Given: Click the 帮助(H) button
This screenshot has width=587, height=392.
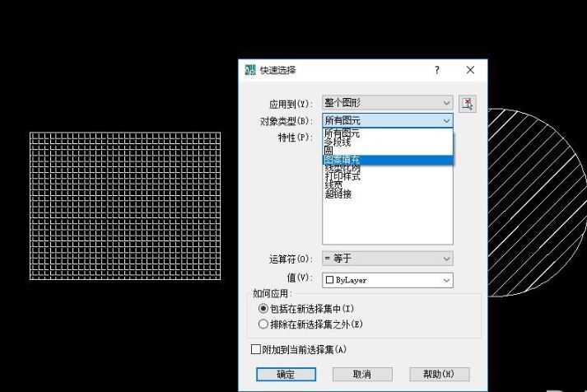Looking at the screenshot, I should (x=439, y=374).
